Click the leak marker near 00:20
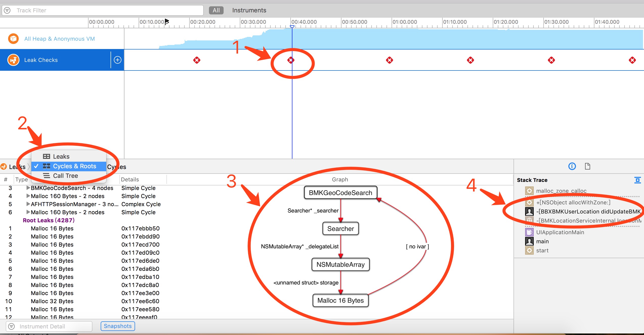 click(197, 60)
